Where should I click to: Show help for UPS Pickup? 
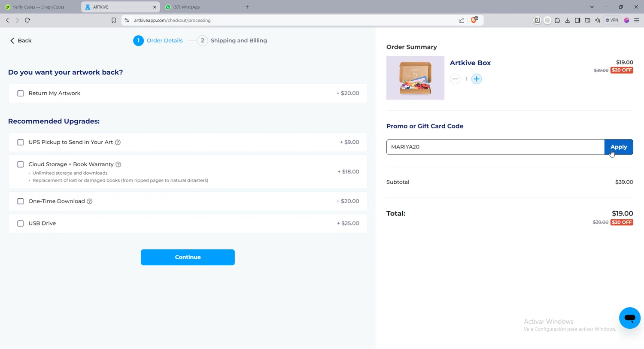point(118,142)
